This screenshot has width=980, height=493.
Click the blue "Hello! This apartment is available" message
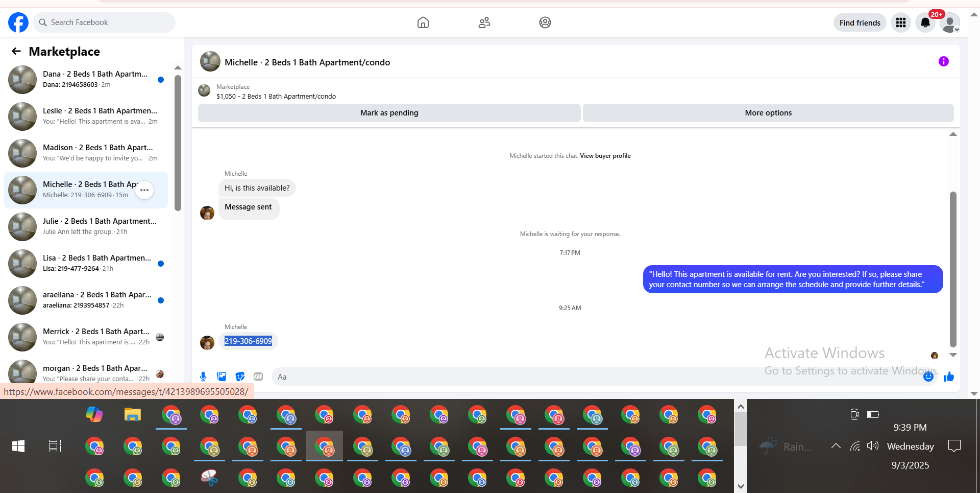793,279
